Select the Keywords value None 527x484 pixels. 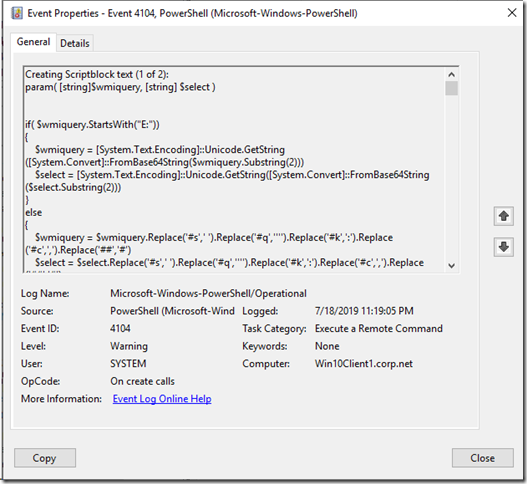[x=327, y=346]
